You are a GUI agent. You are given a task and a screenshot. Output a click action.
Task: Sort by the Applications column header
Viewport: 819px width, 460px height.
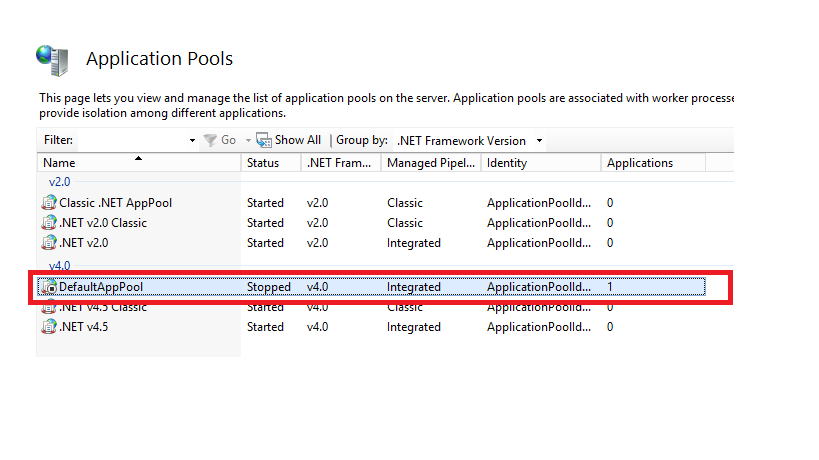pyautogui.click(x=653, y=162)
